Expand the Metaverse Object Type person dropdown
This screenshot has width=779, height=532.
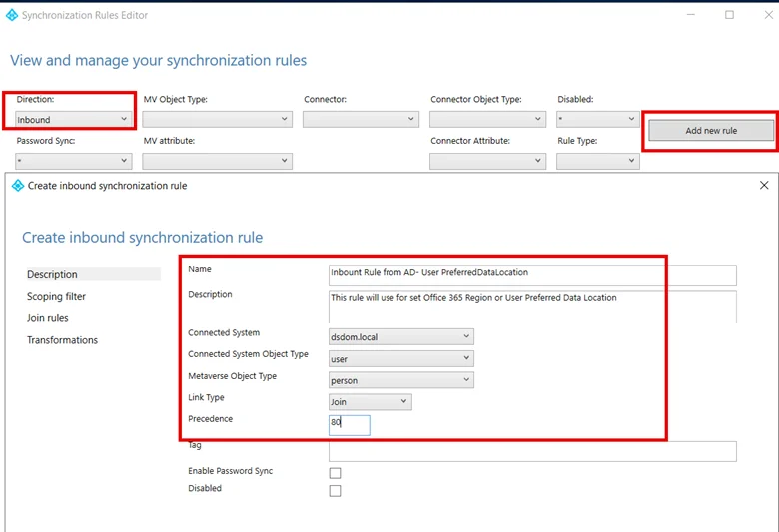(400, 380)
